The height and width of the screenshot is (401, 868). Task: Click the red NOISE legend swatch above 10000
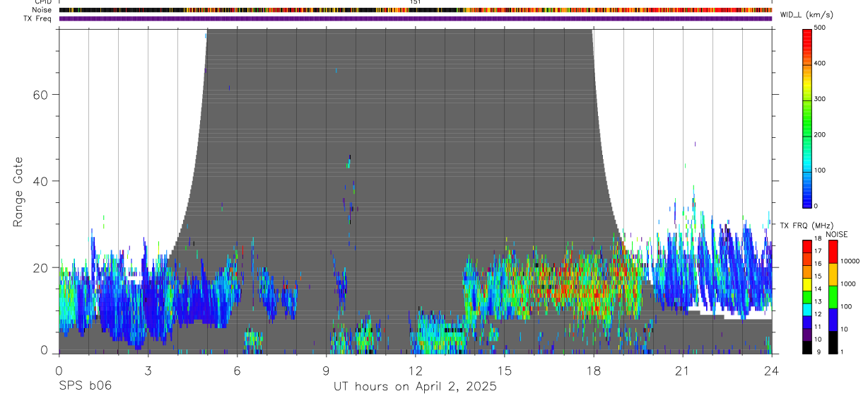click(x=833, y=252)
